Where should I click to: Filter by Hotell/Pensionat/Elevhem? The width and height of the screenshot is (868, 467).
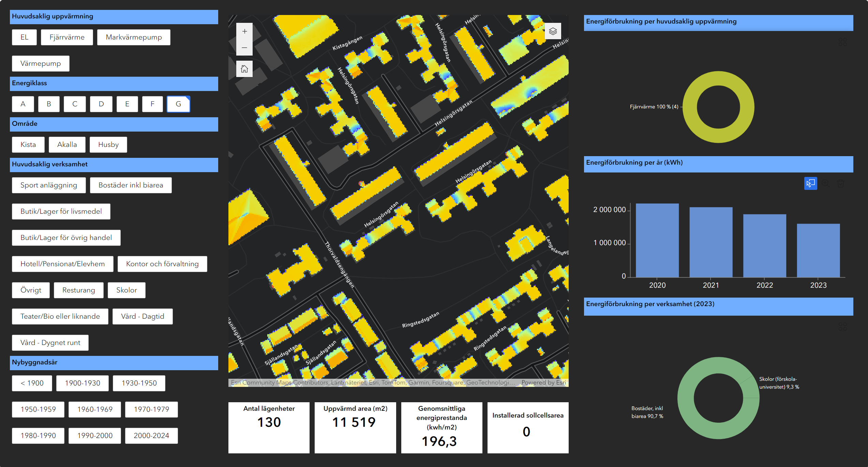click(x=63, y=264)
